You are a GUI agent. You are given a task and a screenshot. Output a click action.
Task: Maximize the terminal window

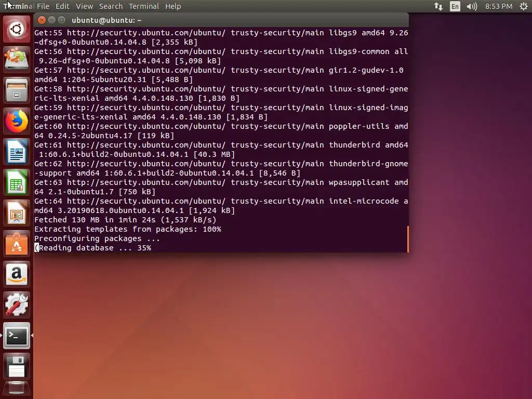click(x=61, y=20)
